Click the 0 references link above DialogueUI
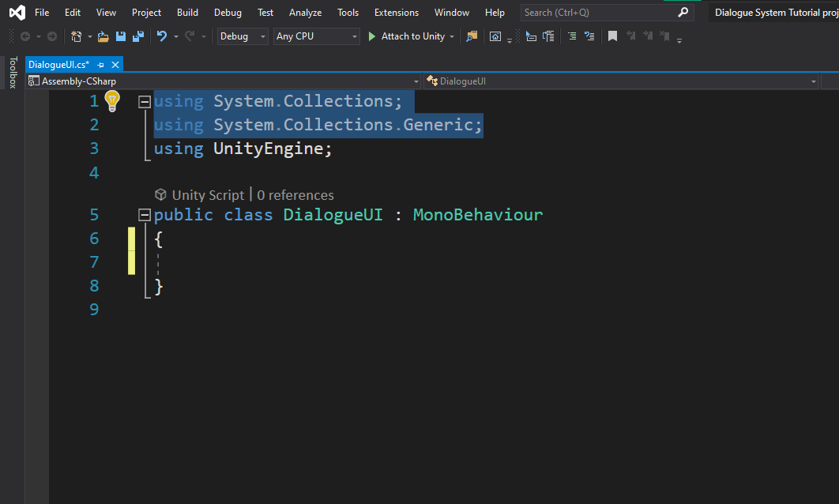This screenshot has height=504, width=839. click(295, 194)
